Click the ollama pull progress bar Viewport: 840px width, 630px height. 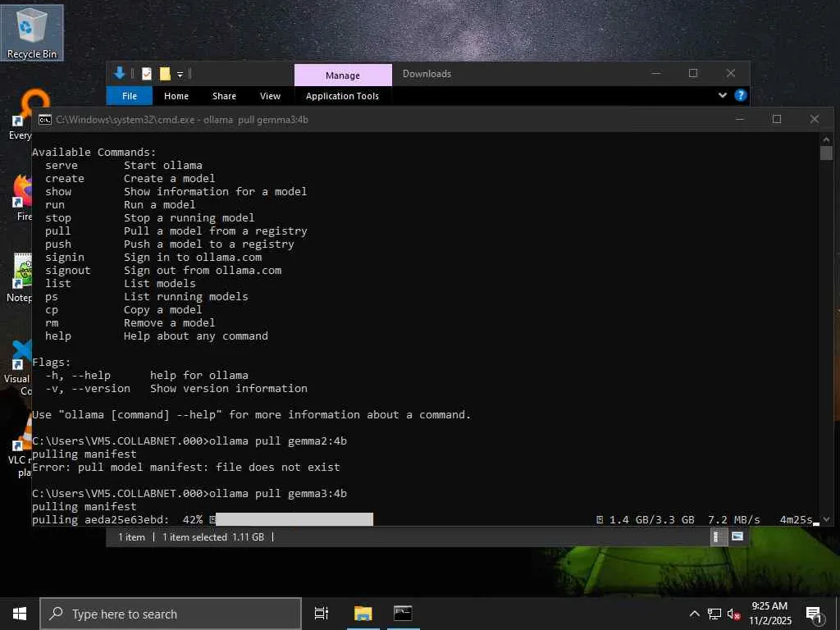point(294,519)
